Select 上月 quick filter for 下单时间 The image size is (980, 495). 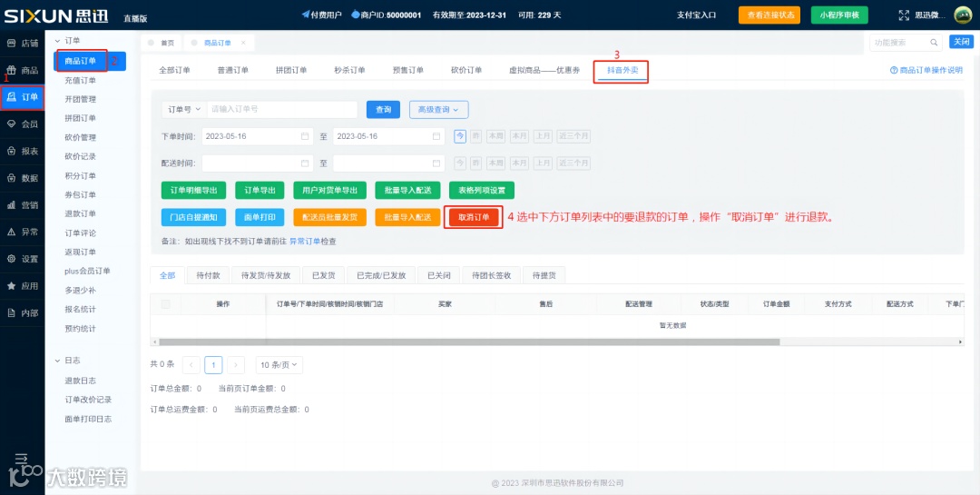544,136
